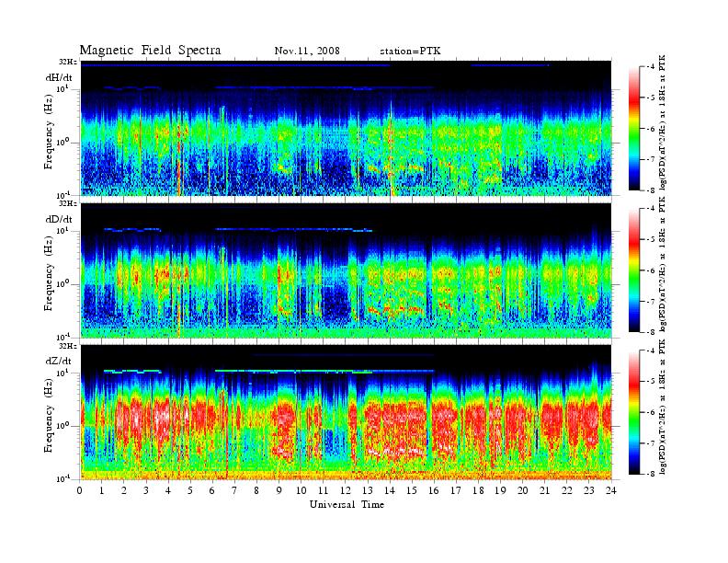Click hour tick '14' on time axis
The width and height of the screenshot is (728, 563).
(390, 490)
